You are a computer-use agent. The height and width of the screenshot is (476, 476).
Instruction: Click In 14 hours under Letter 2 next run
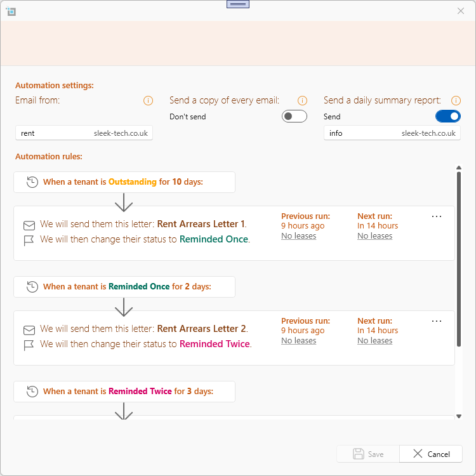click(x=378, y=330)
